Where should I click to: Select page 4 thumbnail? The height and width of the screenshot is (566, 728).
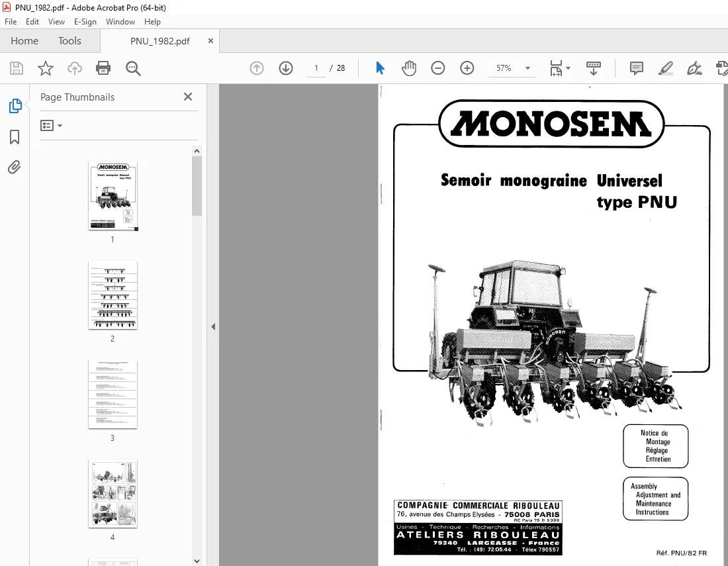[x=113, y=494]
